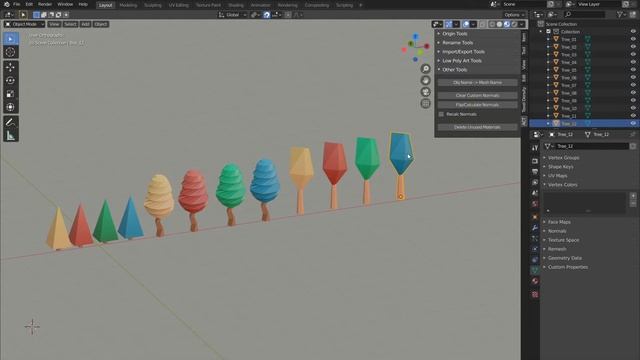This screenshot has height=360, width=640.
Task: Open the File menu
Action: pos(17,4)
